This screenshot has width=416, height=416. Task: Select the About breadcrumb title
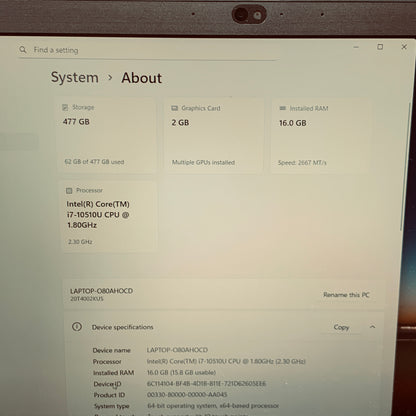coord(142,78)
